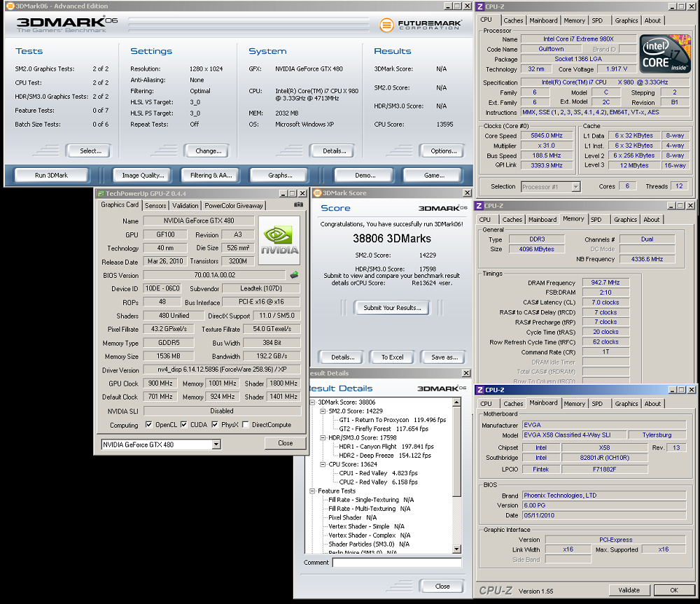Toggle the CUDA checkbox in GPU-Z

click(183, 425)
